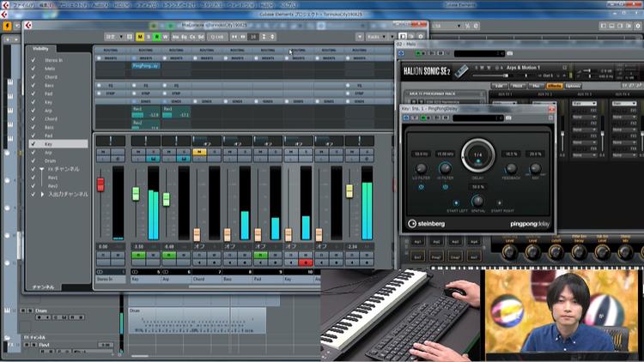Collapse the FXチャンネル folder in Visibility
Image resolution: width=644 pixels, height=362 pixels.
[x=42, y=169]
